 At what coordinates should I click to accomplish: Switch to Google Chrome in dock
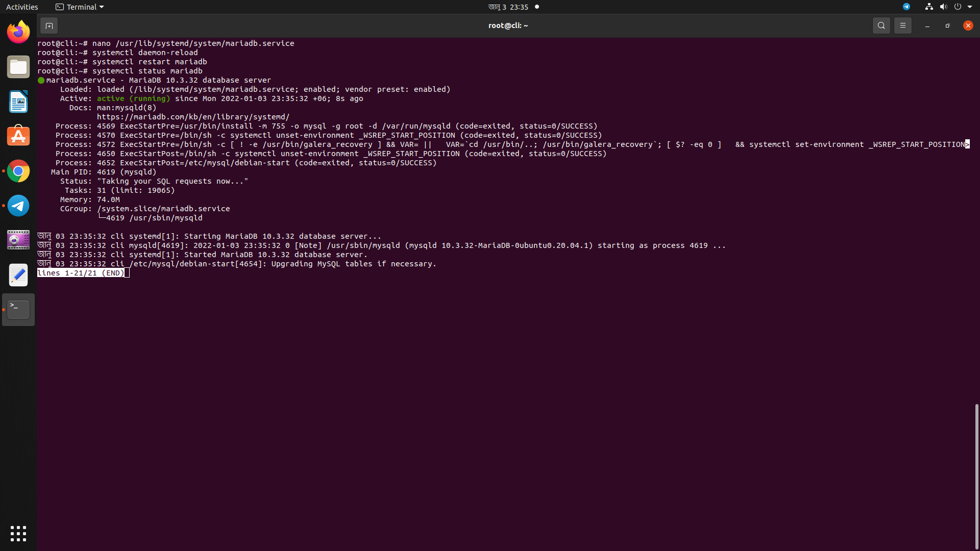coord(18,171)
